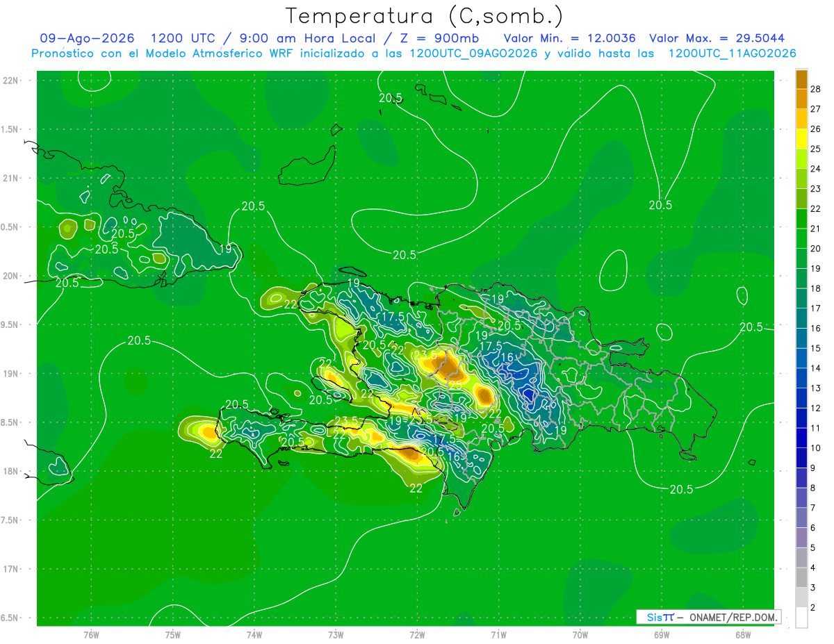Viewport: 834px width, 644px height.
Task: Click the '8.5N' latitude tick label
Action: pyautogui.click(x=10, y=422)
